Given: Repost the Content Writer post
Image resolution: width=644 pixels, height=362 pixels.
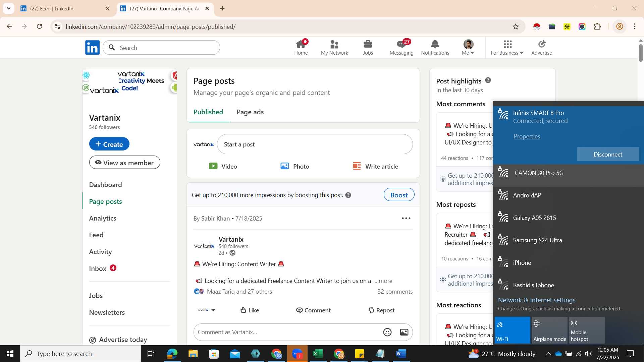Looking at the screenshot, I should pyautogui.click(x=381, y=310).
